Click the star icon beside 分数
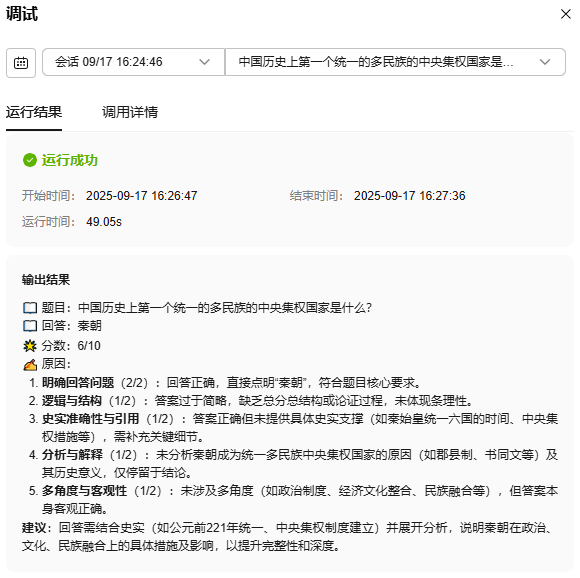580x578 pixels. (x=30, y=346)
